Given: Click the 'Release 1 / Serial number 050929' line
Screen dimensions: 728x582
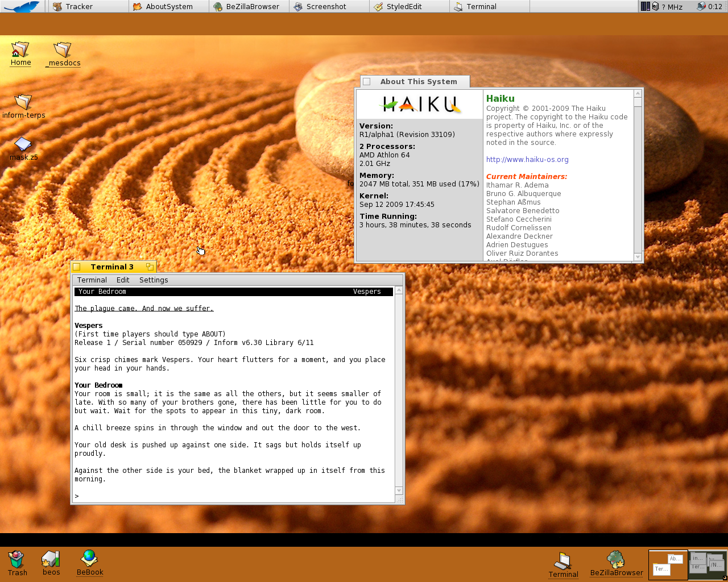Looking at the screenshot, I should pos(194,343).
